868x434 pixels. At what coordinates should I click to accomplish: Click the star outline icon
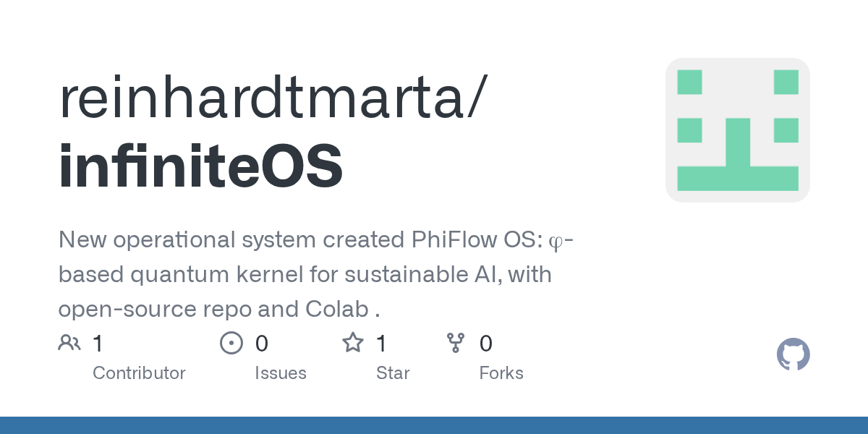[x=353, y=343]
